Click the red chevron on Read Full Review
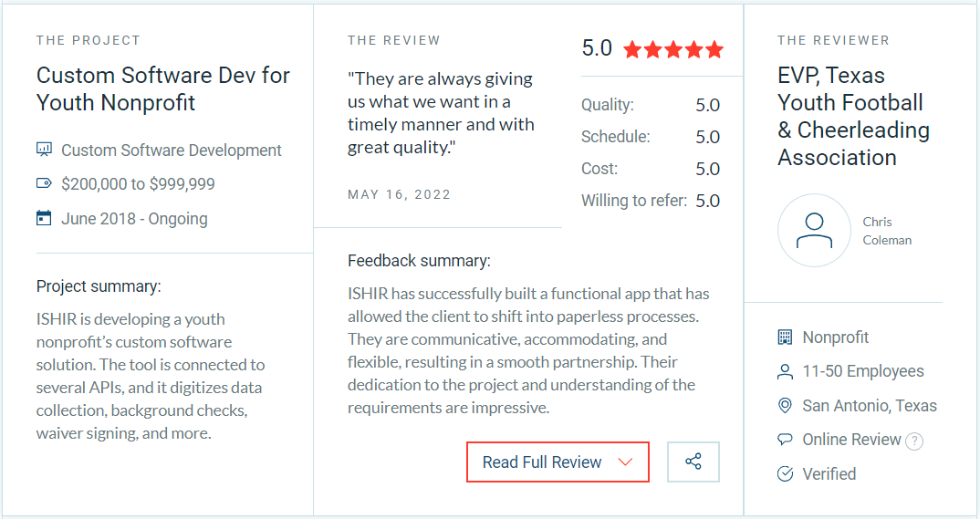 click(625, 462)
